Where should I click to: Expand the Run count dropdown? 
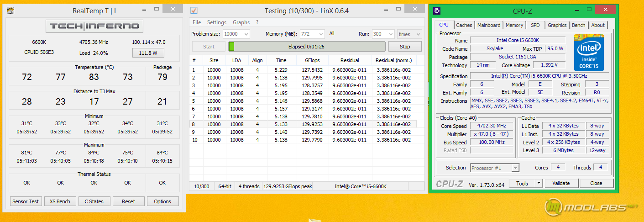pyautogui.click(x=390, y=34)
